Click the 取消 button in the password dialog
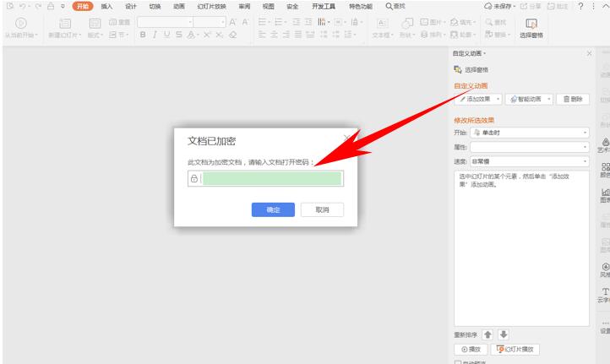Image resolution: width=610 pixels, height=364 pixels. tap(322, 209)
